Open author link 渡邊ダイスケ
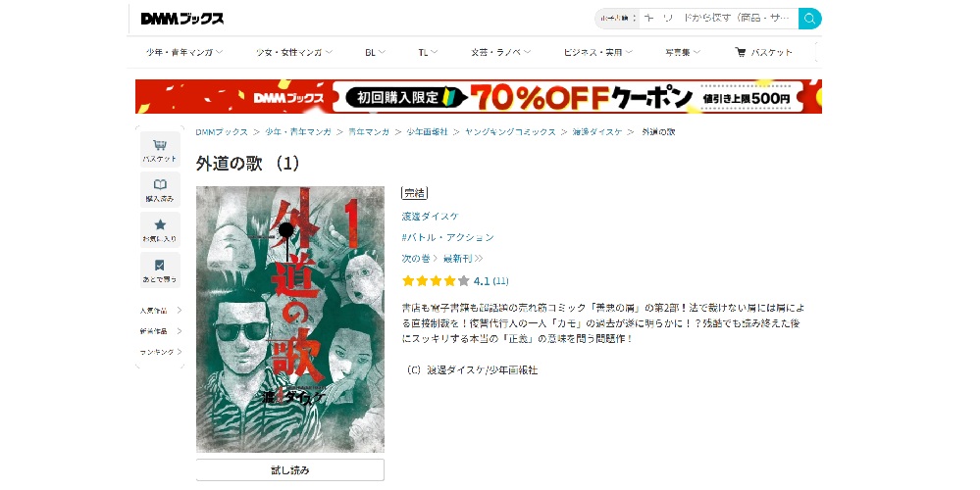 (x=430, y=216)
